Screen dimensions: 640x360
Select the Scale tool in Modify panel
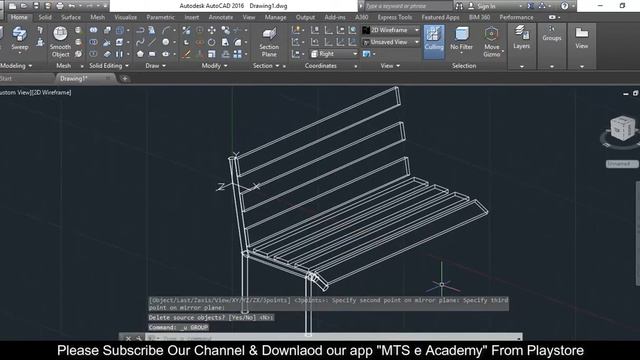point(211,54)
